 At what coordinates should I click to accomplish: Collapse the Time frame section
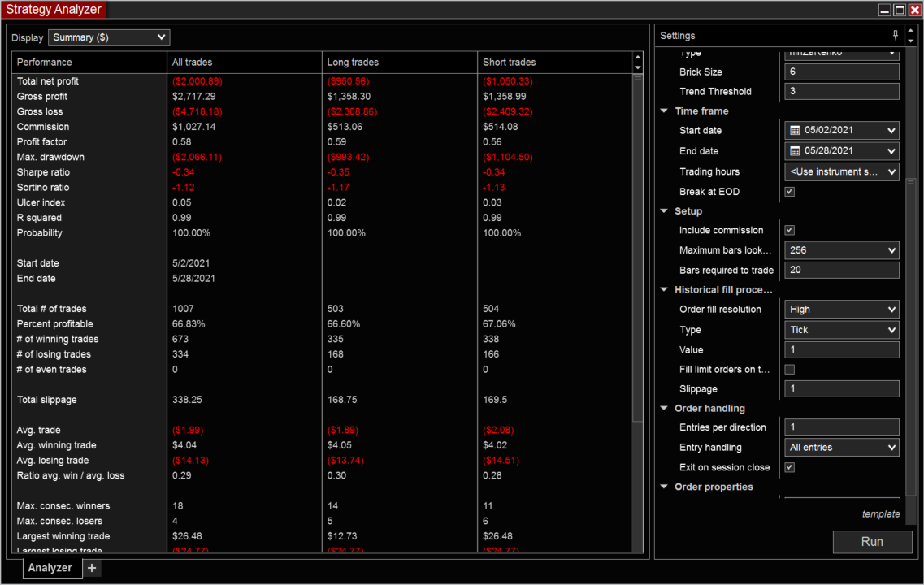click(664, 110)
